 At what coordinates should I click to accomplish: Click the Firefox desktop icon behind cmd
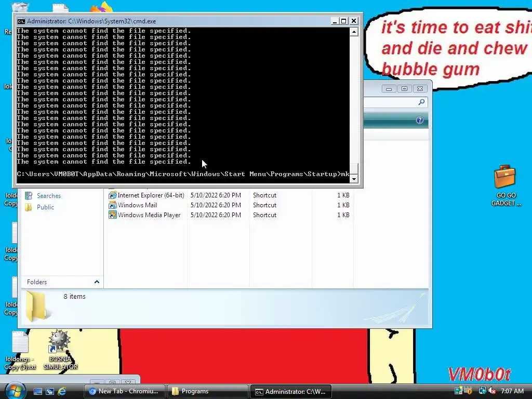coord(102,7)
